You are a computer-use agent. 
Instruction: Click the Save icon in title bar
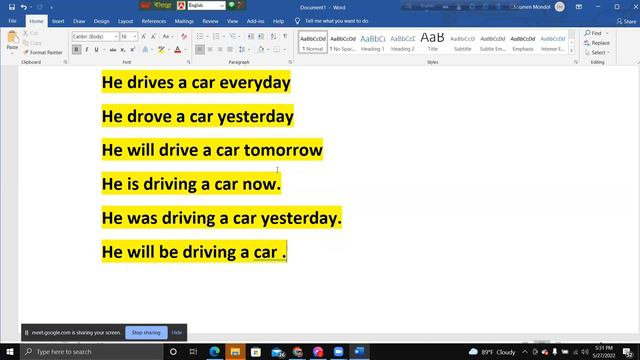point(12,7)
